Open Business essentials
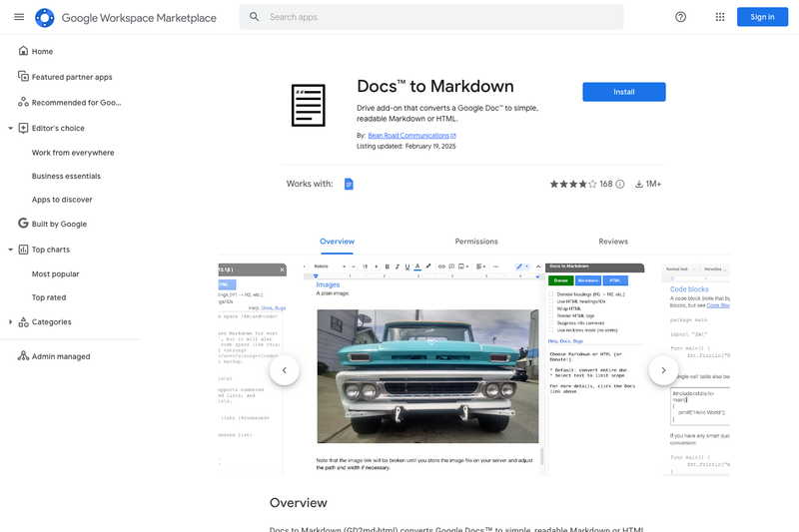This screenshot has width=799, height=532. point(66,176)
